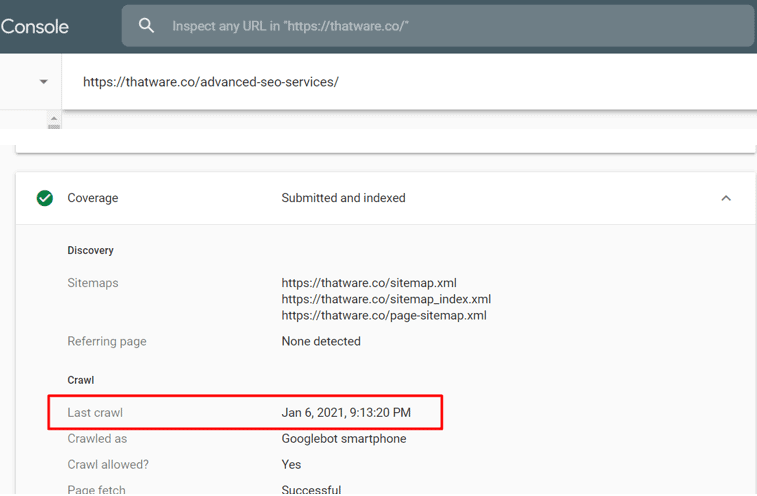Viewport: 757px width, 496px height.
Task: Open the property selector dropdown arrow
Action: (x=43, y=82)
